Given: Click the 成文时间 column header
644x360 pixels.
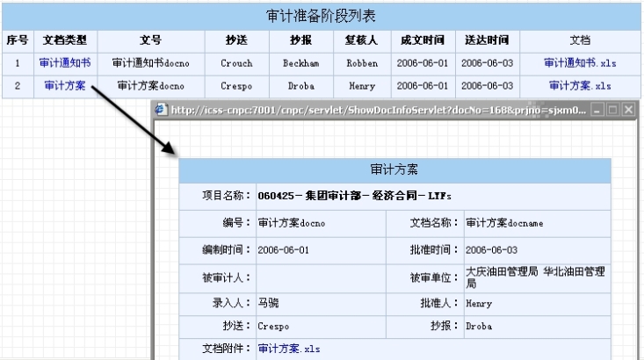Looking at the screenshot, I should (419, 40).
